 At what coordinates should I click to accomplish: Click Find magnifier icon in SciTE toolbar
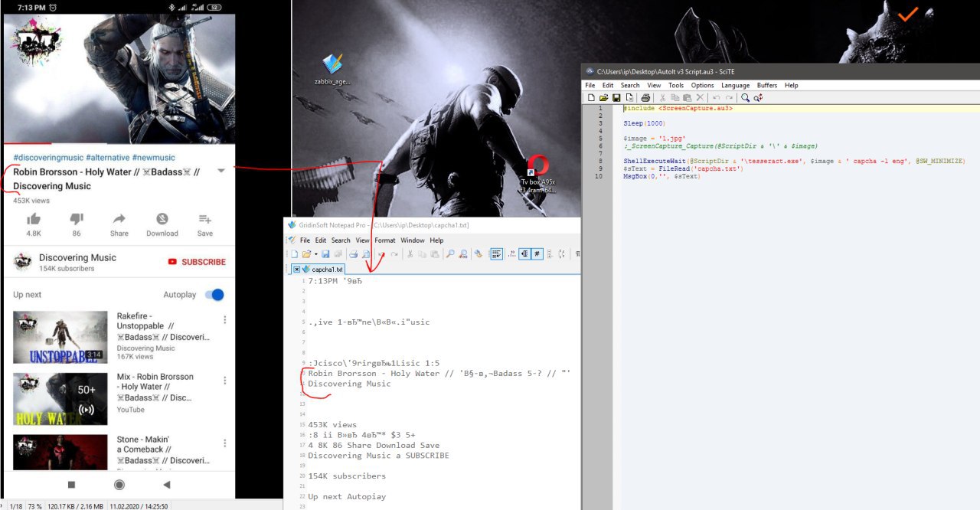(745, 98)
